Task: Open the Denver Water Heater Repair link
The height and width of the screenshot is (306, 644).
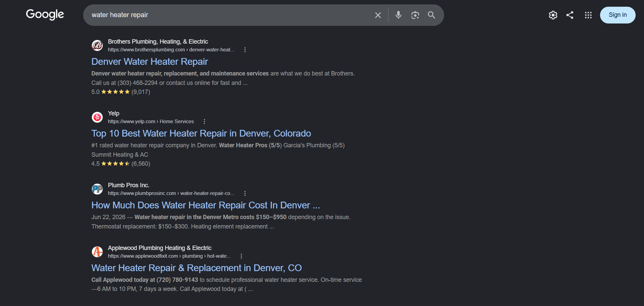Action: [150, 62]
